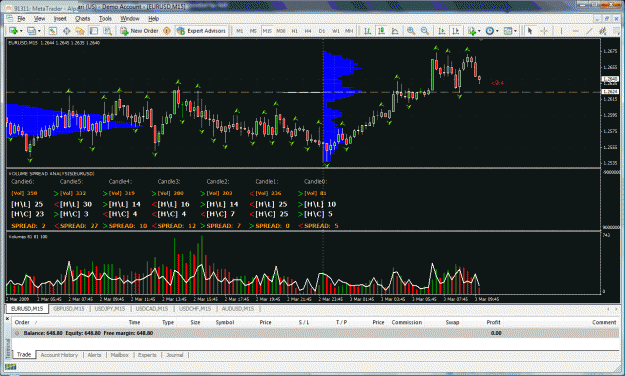Toggle chart shift from right border

[456, 31]
